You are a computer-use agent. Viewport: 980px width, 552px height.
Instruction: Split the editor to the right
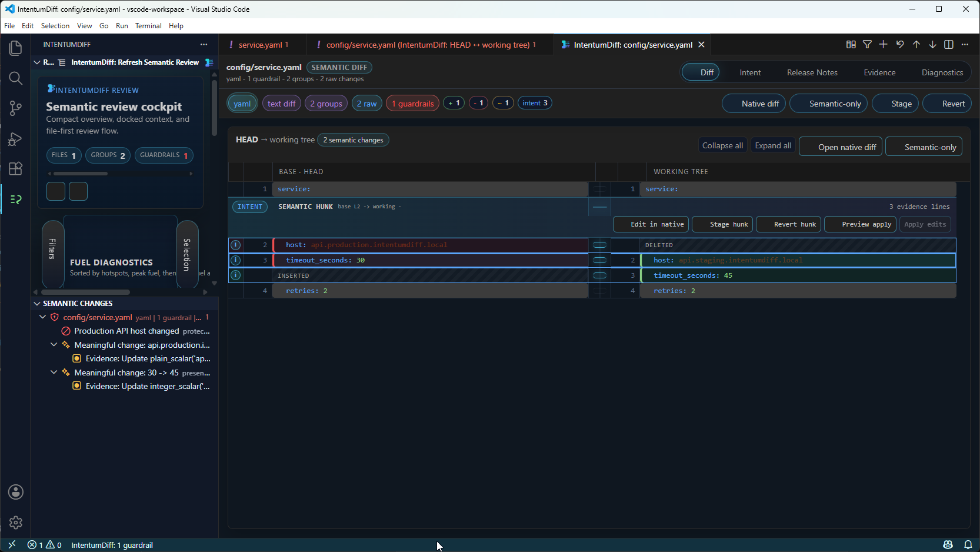(948, 45)
